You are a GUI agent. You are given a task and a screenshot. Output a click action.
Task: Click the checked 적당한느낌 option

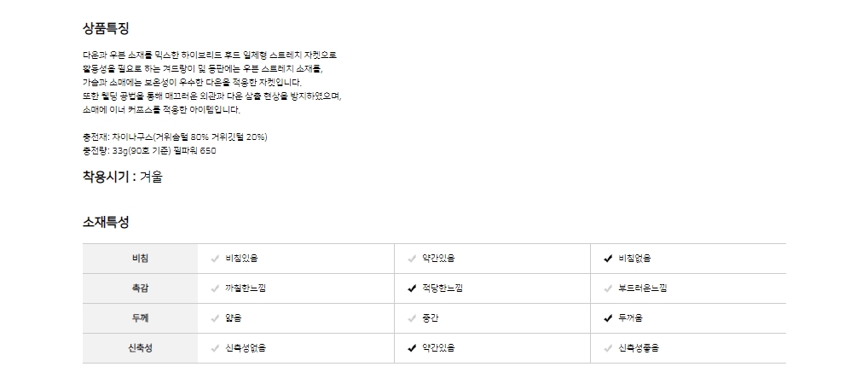413,288
